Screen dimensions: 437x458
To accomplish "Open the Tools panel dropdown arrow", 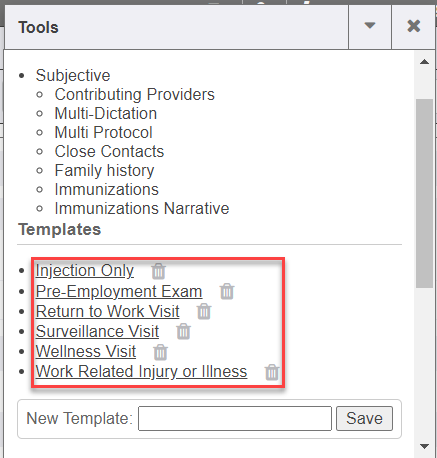I will coord(370,26).
